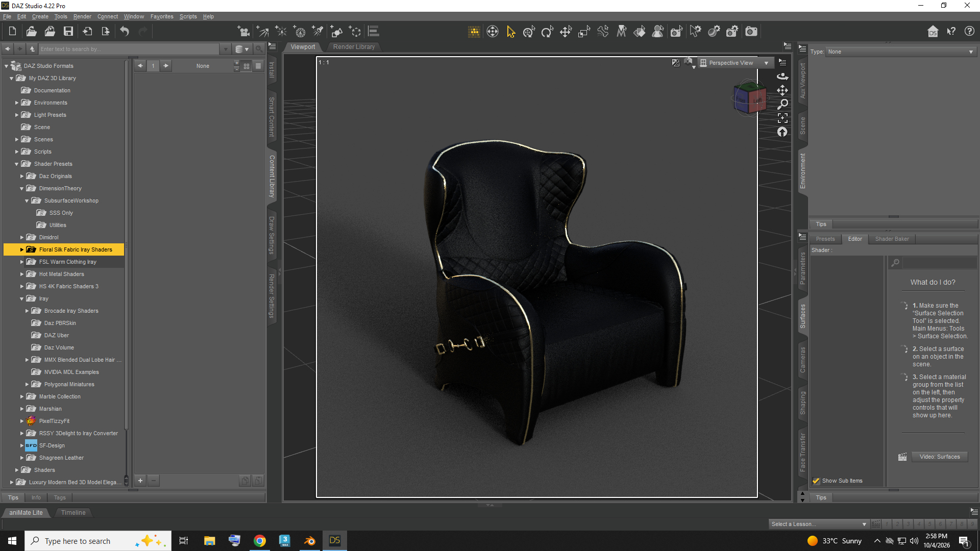Click the vertical Render Settings pane tab

coord(272,296)
